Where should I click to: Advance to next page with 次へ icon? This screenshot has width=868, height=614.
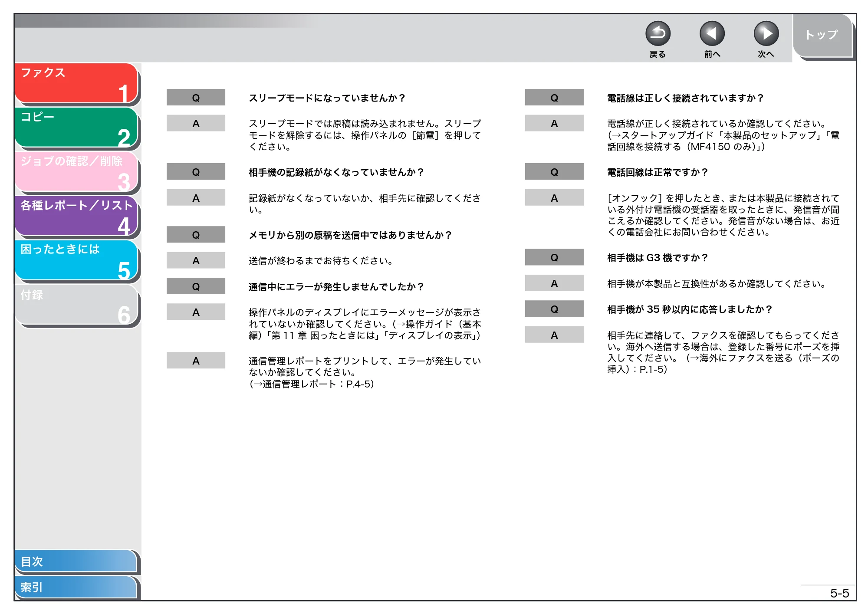(x=766, y=33)
